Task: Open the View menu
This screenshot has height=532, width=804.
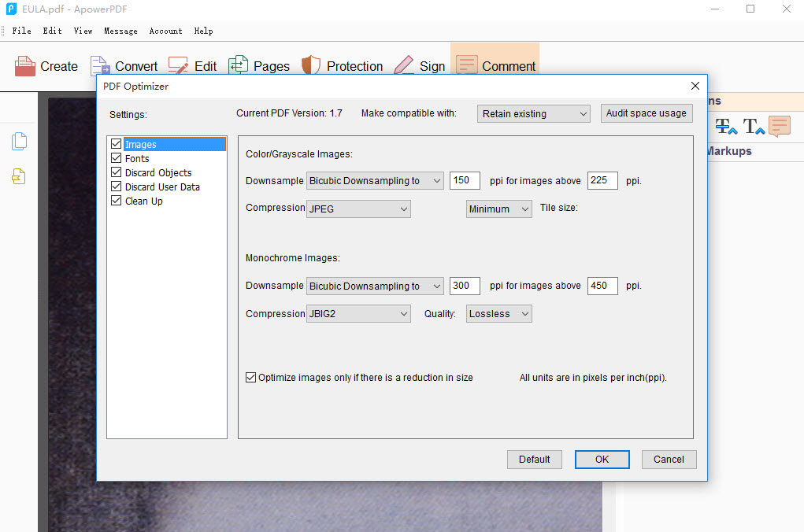Action: (x=83, y=31)
